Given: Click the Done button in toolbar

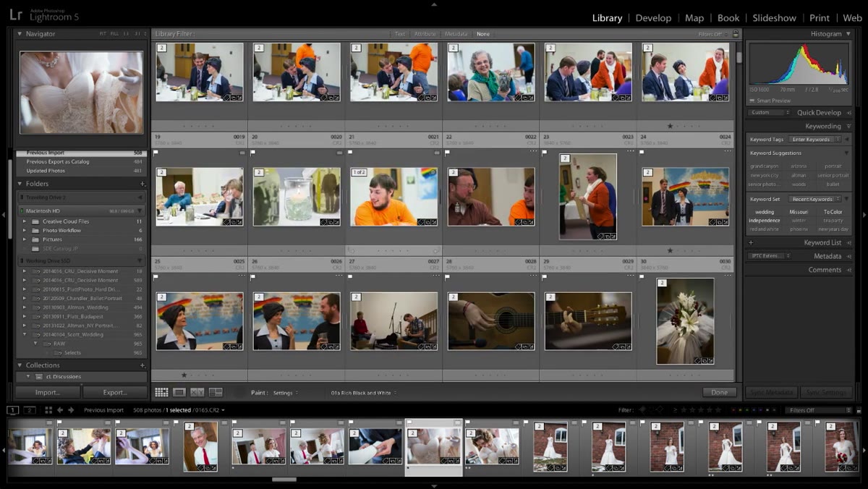Looking at the screenshot, I should tap(719, 392).
